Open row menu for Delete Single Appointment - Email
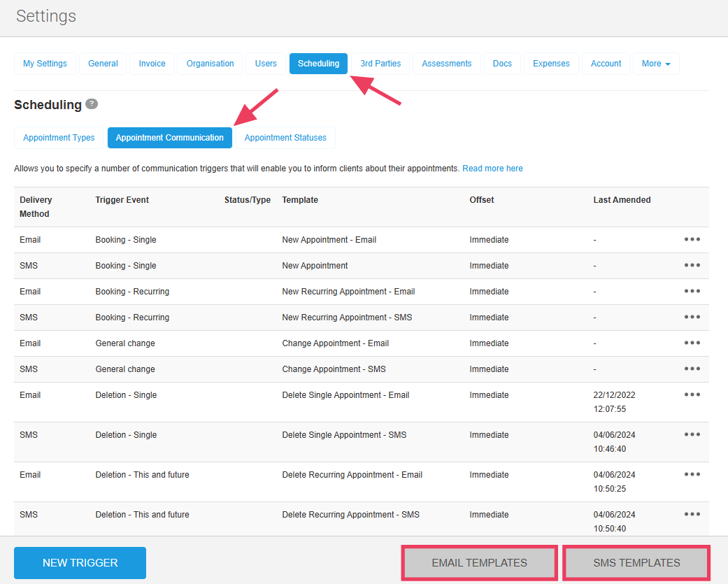The height and width of the screenshot is (584, 728). 692,394
